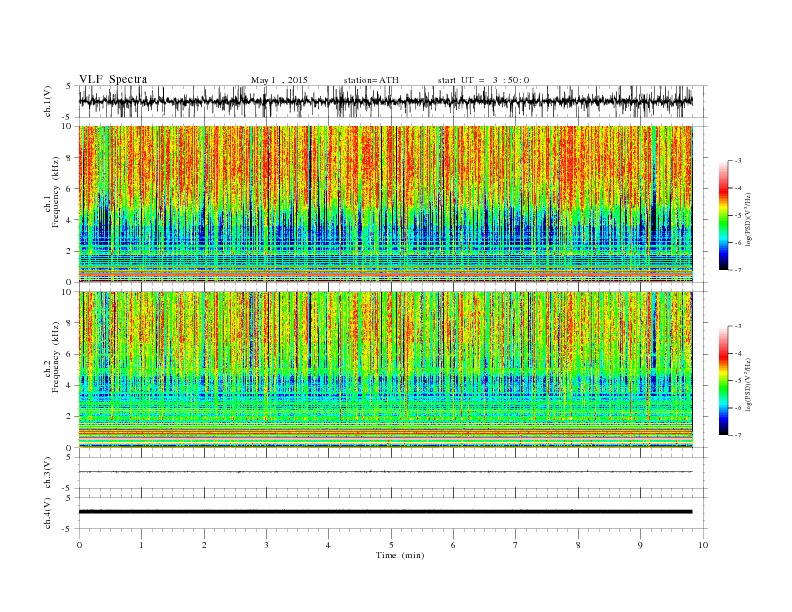Click the "8" minute tick on time axis

click(578, 545)
